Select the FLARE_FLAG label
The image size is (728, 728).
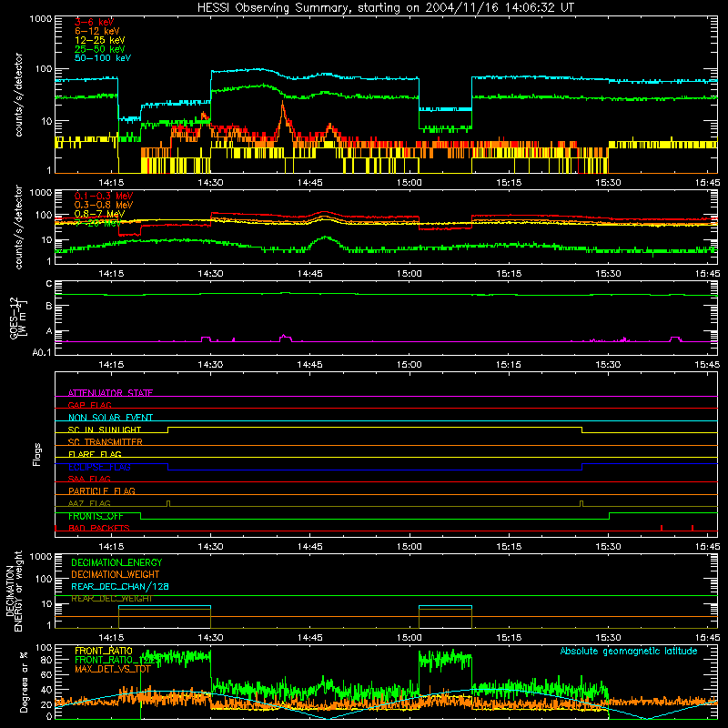pos(95,454)
